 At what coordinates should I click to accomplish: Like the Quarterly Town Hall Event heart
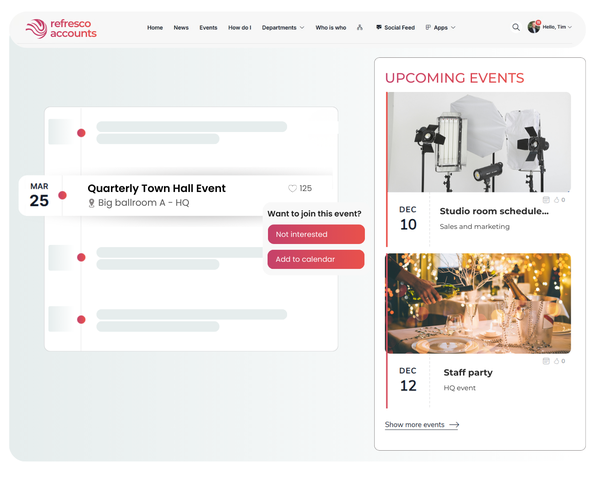[x=292, y=188]
